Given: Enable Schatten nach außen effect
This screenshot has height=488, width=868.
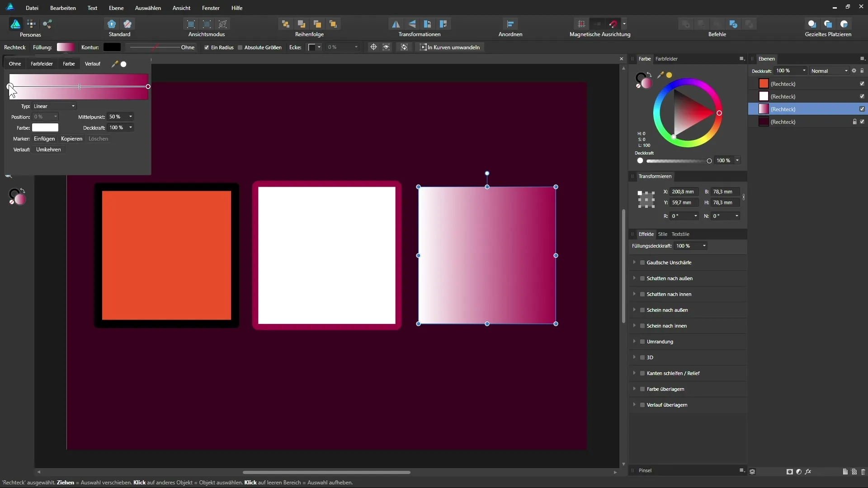Looking at the screenshot, I should [642, 278].
